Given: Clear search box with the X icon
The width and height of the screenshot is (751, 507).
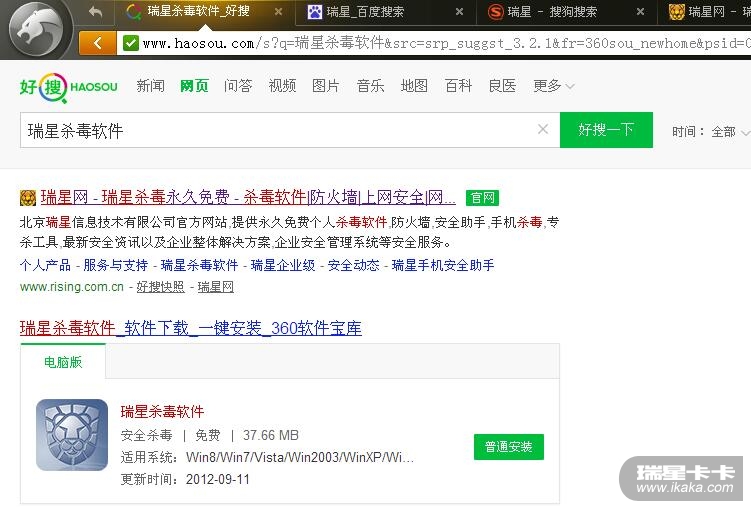Looking at the screenshot, I should (x=543, y=129).
